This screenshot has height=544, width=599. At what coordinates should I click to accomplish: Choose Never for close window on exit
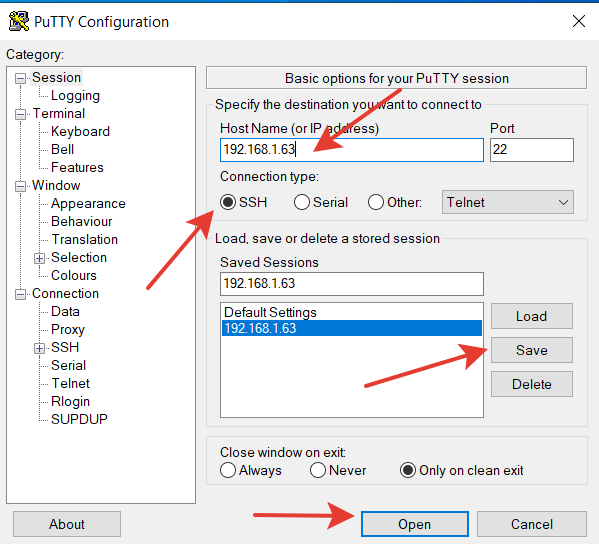(318, 470)
